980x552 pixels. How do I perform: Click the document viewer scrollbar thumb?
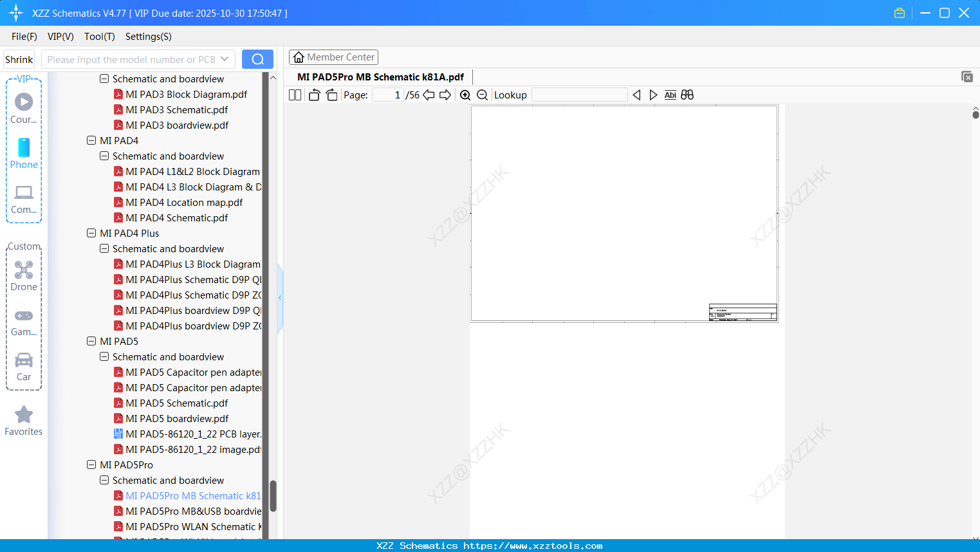(x=975, y=115)
